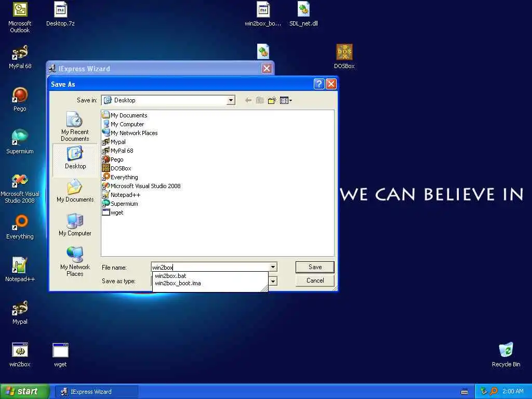This screenshot has width=532, height=399.
Task: Select Everything in file list
Action: 120,177
